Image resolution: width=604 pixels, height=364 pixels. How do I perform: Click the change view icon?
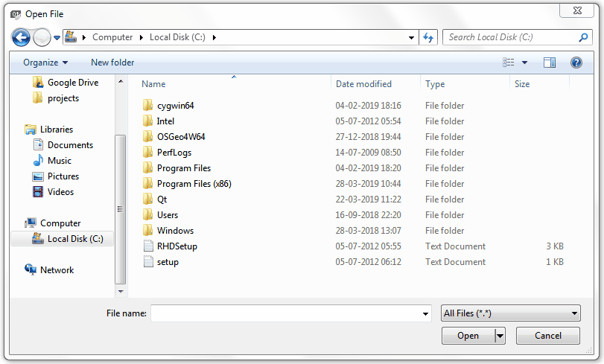509,63
